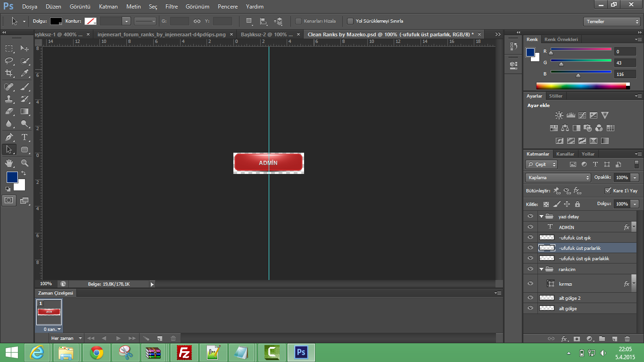
Task: Open the Filtre menu
Action: [x=172, y=7]
